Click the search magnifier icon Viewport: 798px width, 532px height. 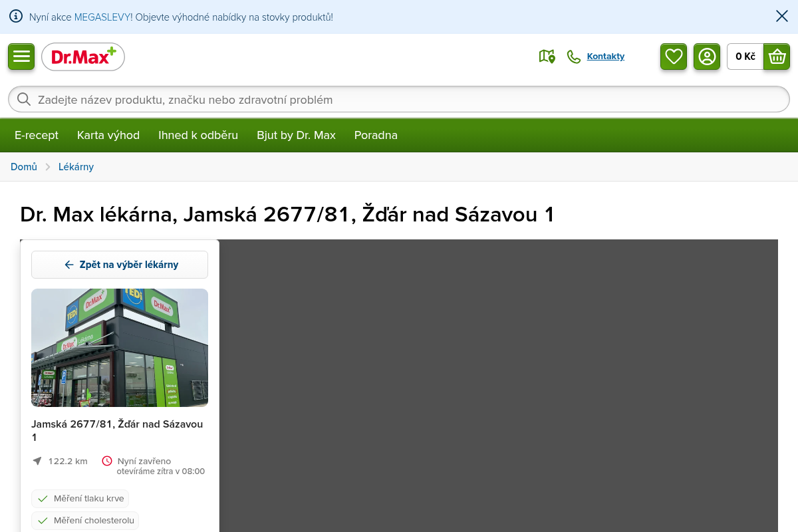(x=24, y=99)
